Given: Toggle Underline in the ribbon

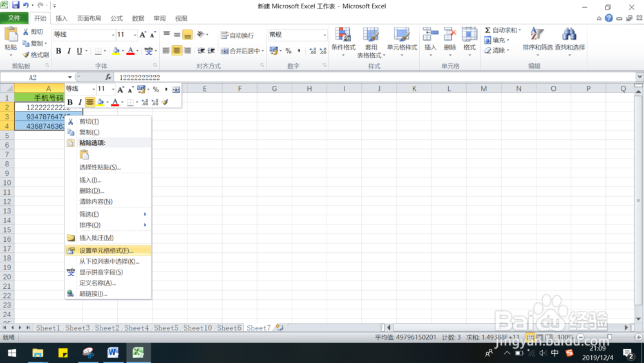Looking at the screenshot, I should pos(79,51).
